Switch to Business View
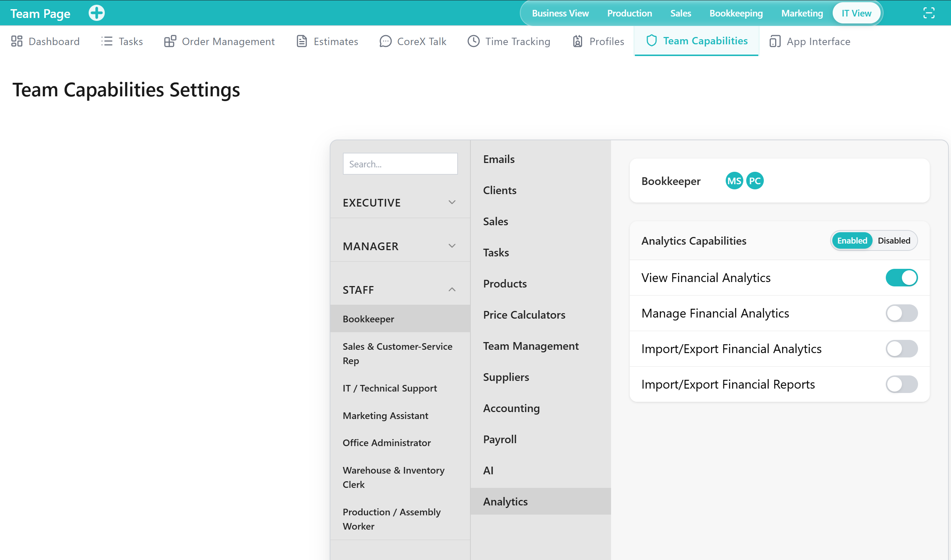Image resolution: width=951 pixels, height=560 pixels. coord(560,13)
